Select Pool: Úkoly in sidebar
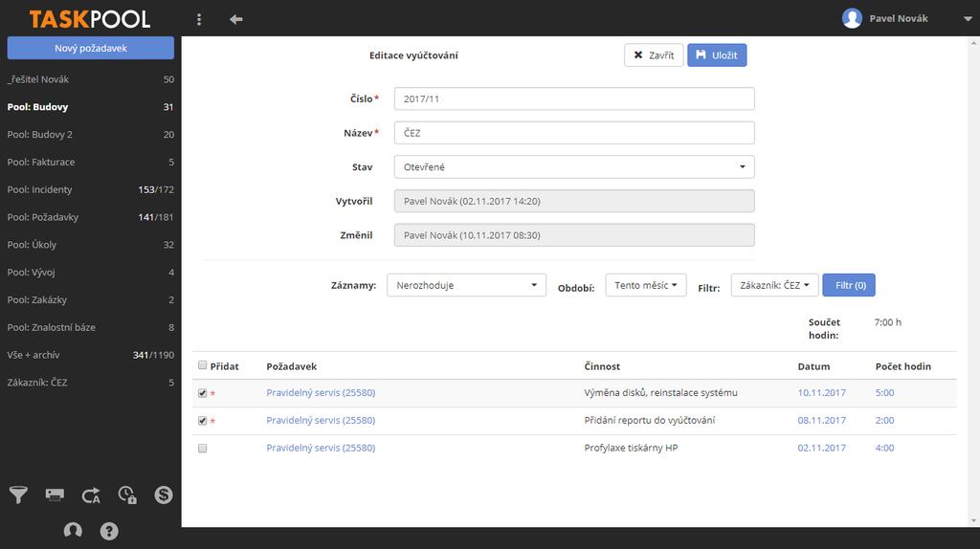Image resolution: width=980 pixels, height=549 pixels. click(x=91, y=244)
